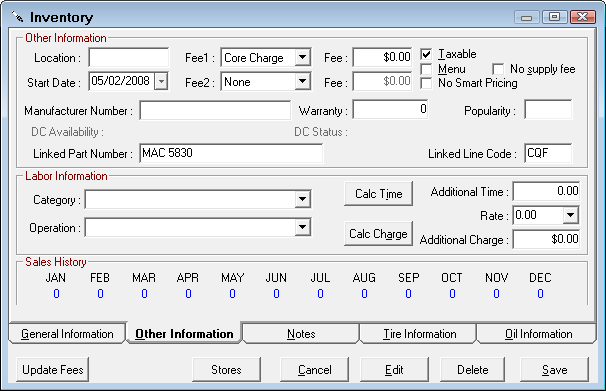Click the DC Availability label
Viewport: 606px width, 391px height.
click(67, 132)
